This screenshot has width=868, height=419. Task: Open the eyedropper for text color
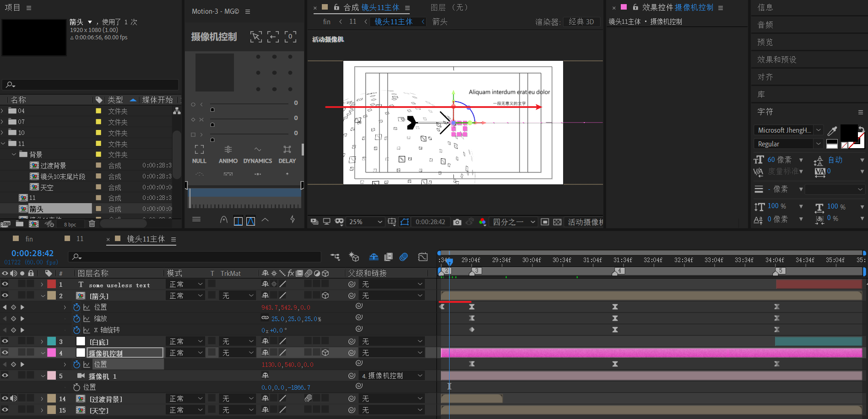832,130
